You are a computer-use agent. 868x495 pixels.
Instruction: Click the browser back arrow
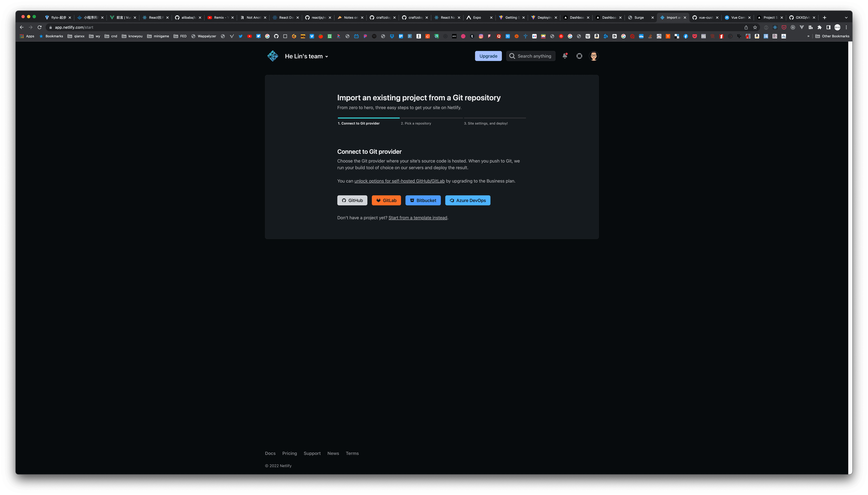pos(22,27)
